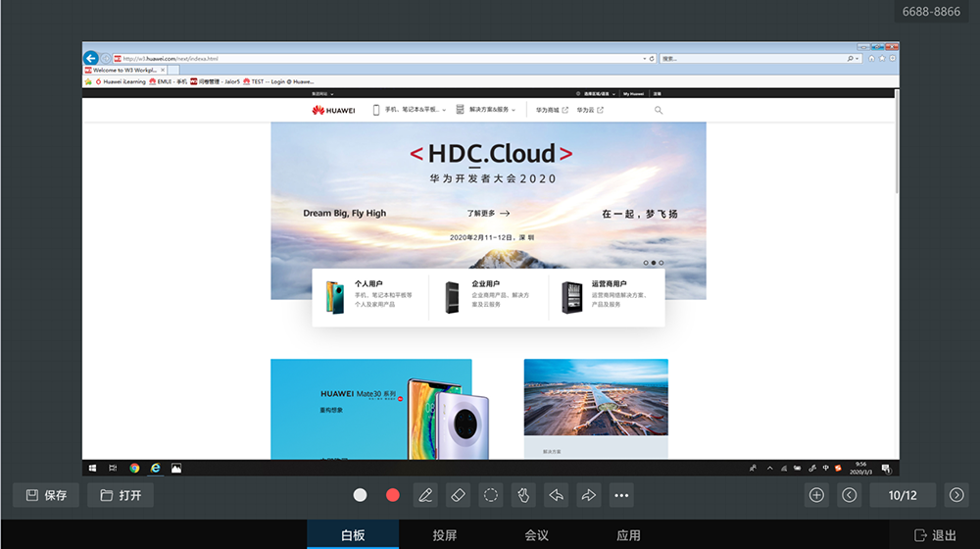Click the page vertical scrollbar
This screenshot has width=980, height=549.
[x=897, y=142]
